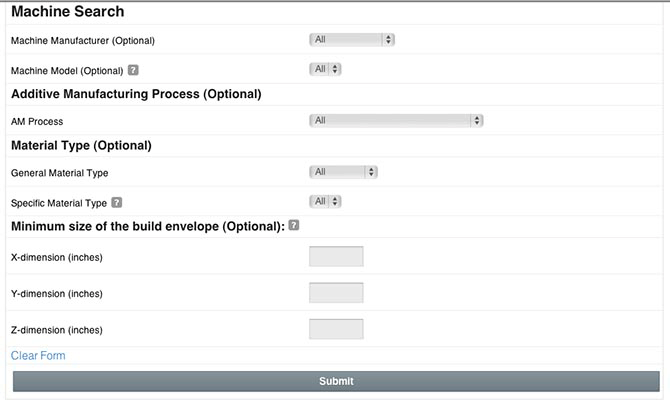
Task: Click help icon for minimum build envelope size
Action: pyautogui.click(x=294, y=225)
